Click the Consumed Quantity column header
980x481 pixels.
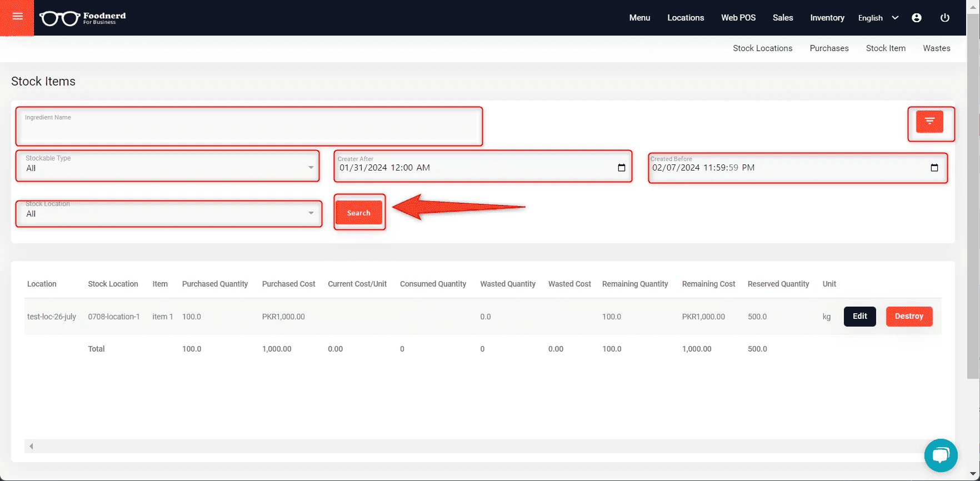[x=433, y=284]
